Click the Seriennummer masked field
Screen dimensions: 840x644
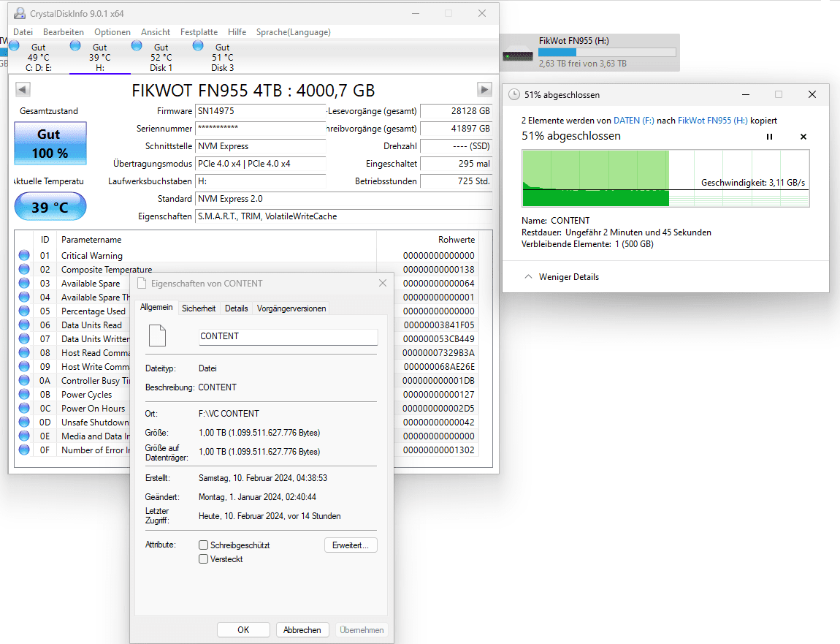pyautogui.click(x=261, y=129)
